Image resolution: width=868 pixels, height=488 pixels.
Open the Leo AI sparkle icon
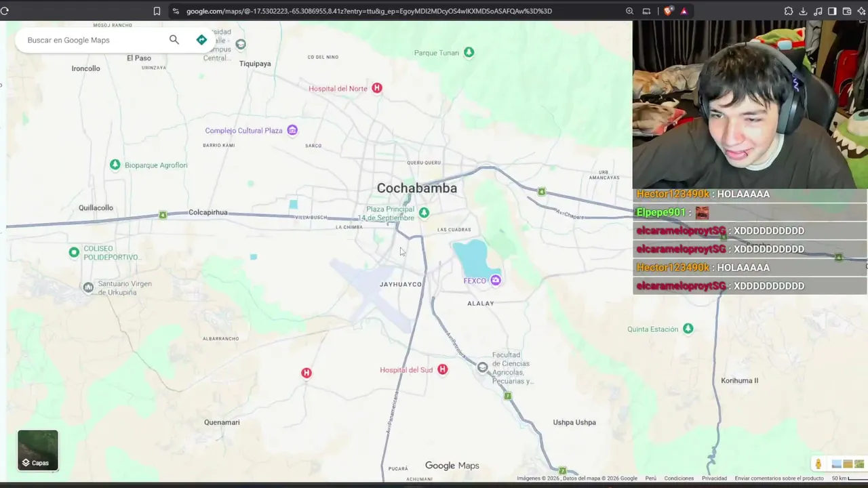click(x=861, y=11)
